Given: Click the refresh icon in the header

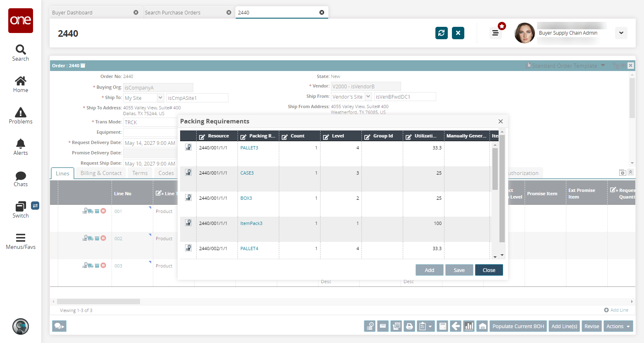Looking at the screenshot, I should (441, 33).
